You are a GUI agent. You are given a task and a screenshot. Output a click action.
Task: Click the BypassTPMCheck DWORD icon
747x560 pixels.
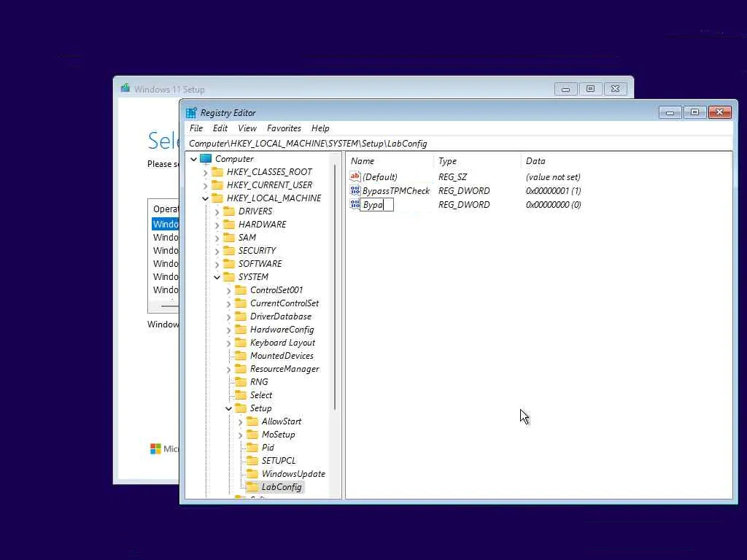[355, 190]
